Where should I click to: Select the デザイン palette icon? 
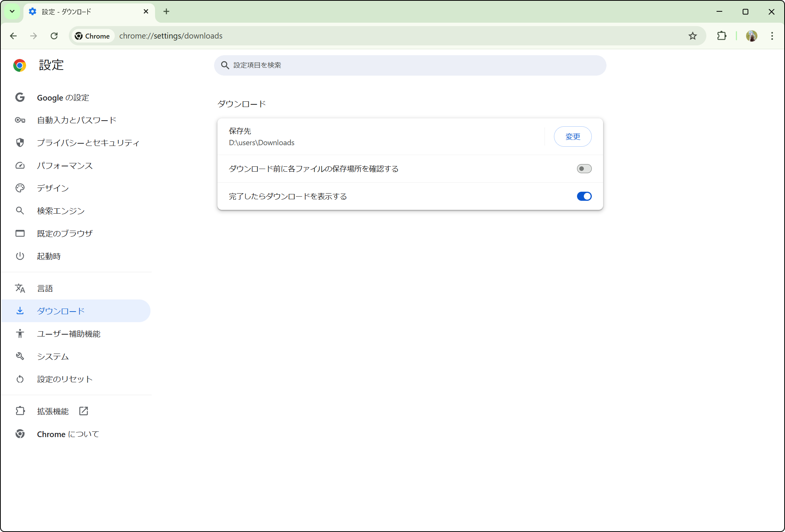tap(20, 188)
